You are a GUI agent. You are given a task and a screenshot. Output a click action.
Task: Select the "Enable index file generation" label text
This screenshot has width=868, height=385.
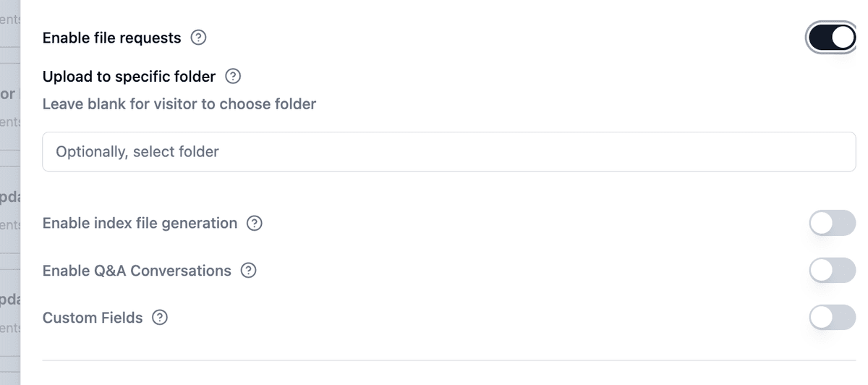pyautogui.click(x=140, y=224)
